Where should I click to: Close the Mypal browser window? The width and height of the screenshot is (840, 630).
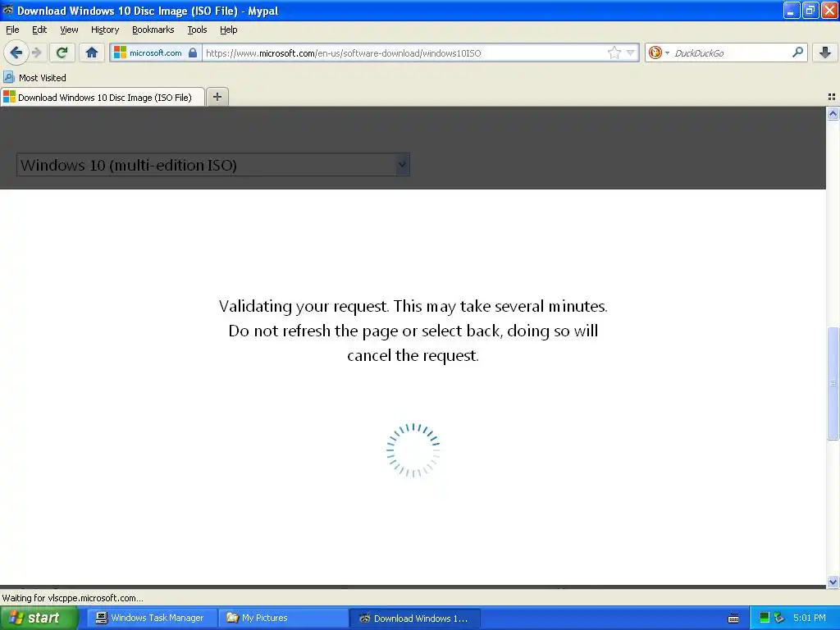coord(829,10)
